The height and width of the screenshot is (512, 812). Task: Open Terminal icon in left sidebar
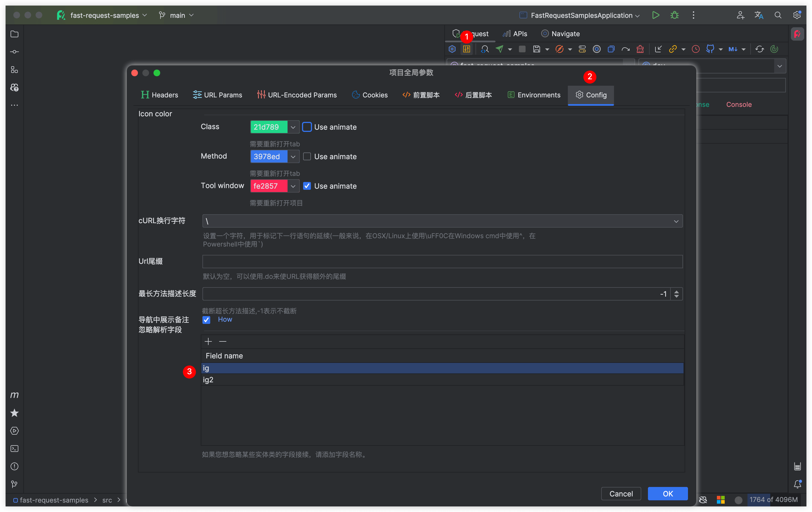pyautogui.click(x=14, y=449)
